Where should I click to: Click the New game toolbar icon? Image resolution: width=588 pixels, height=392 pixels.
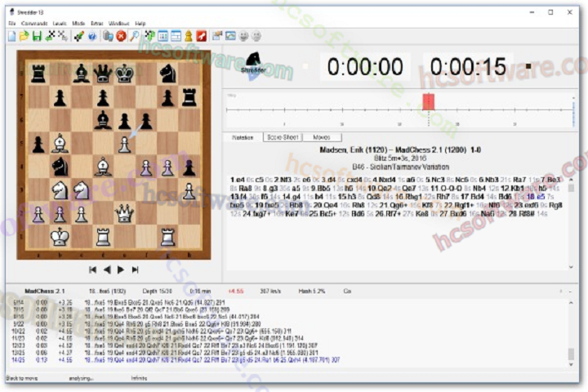[x=12, y=36]
